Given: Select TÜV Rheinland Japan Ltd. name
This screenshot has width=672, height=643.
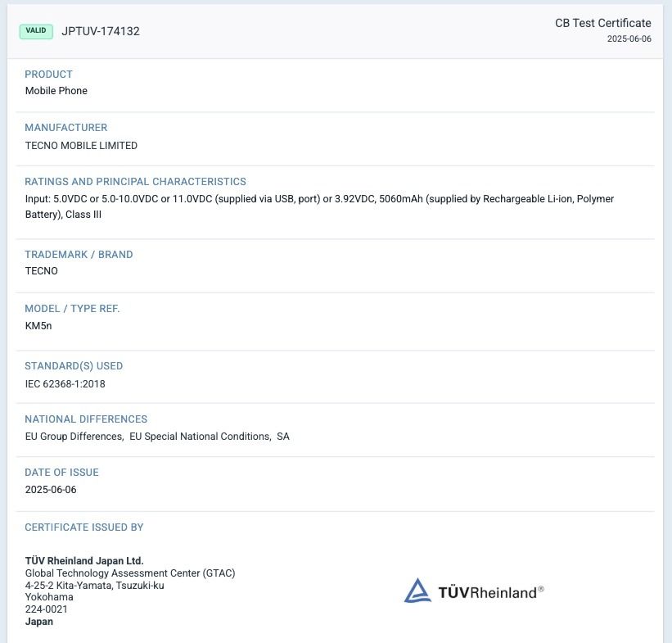Looking at the screenshot, I should point(84,560).
